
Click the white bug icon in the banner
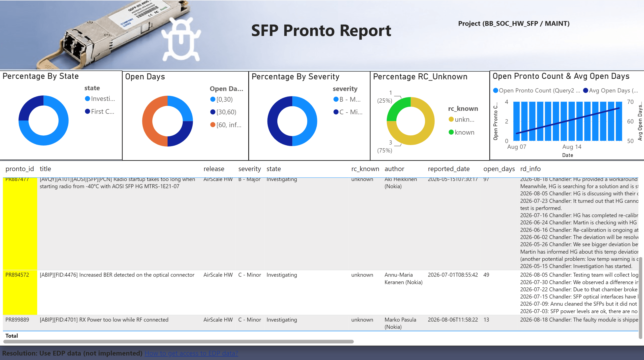pos(181,39)
